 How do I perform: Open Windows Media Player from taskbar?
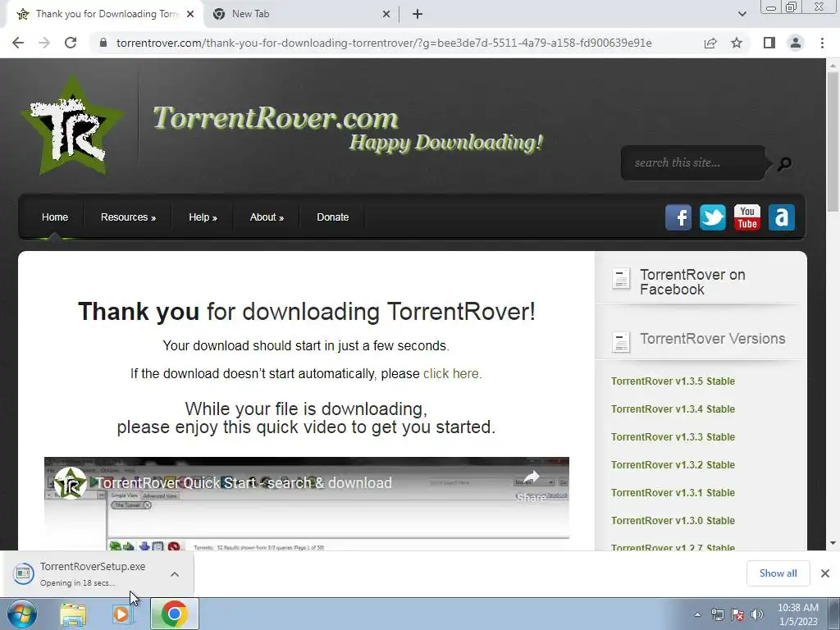point(122,614)
